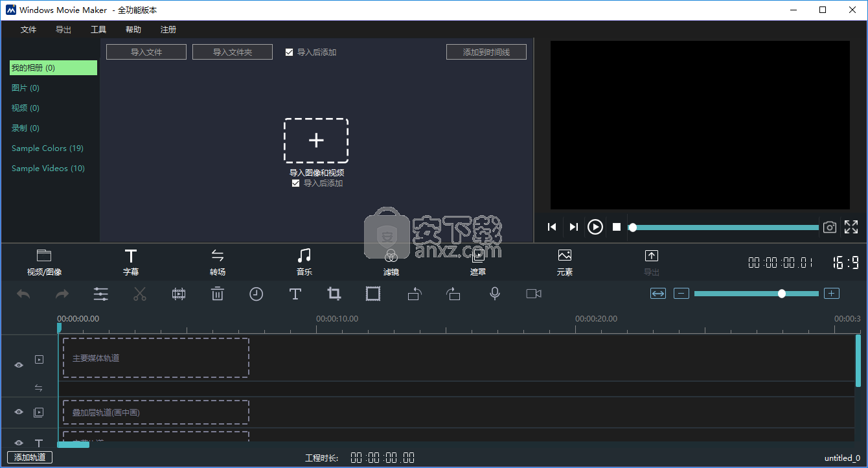Click the square frame mosaic icon
868x468 pixels.
(x=373, y=294)
